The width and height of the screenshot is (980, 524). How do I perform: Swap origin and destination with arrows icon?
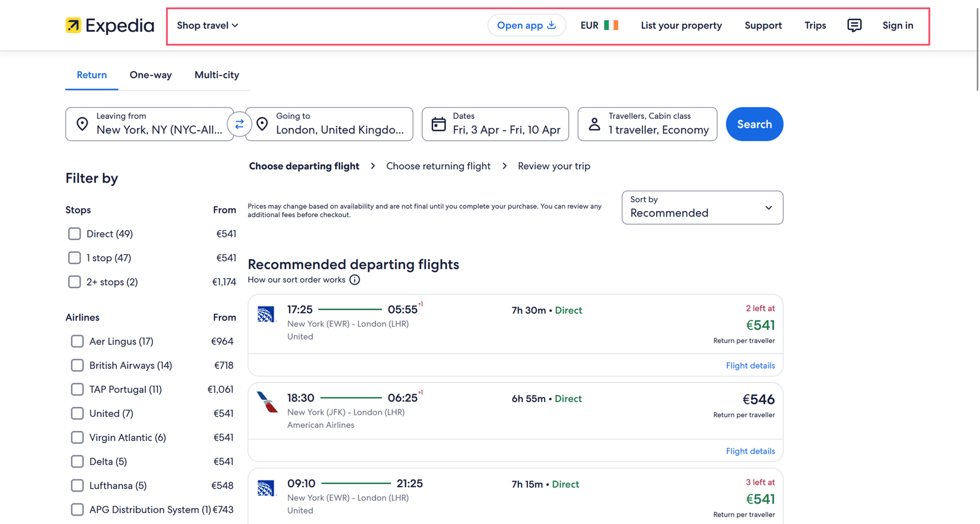tap(239, 124)
